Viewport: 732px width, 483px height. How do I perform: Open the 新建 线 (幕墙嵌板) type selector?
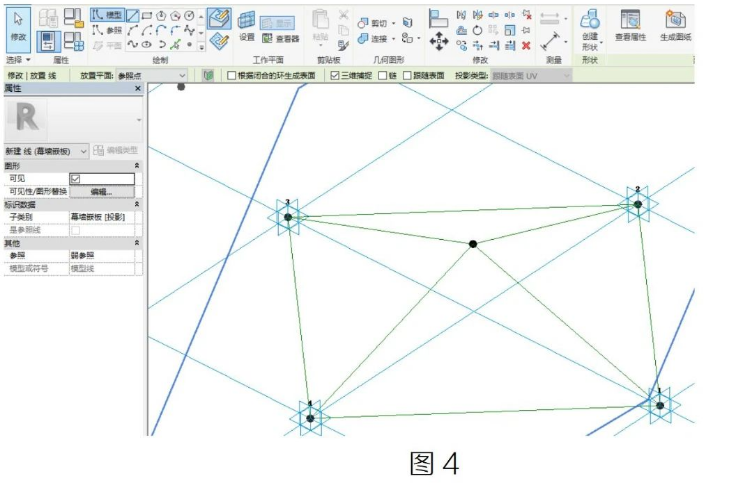tap(46, 151)
